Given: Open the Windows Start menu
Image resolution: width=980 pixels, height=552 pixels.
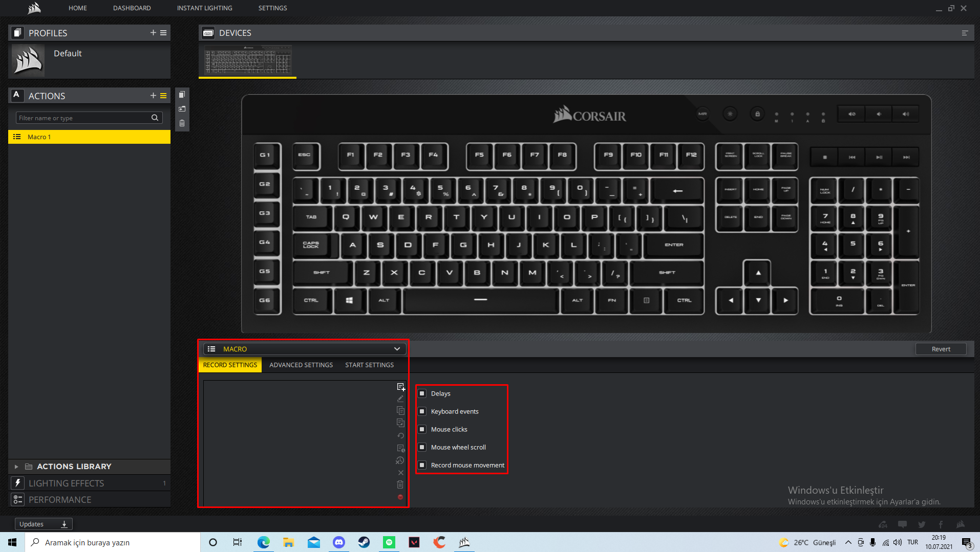Looking at the screenshot, I should [x=12, y=542].
